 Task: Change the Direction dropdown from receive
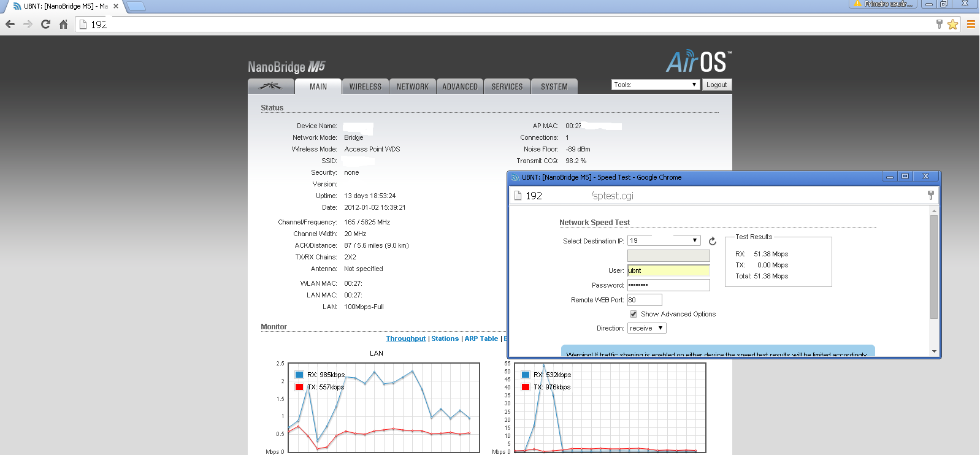pyautogui.click(x=647, y=328)
